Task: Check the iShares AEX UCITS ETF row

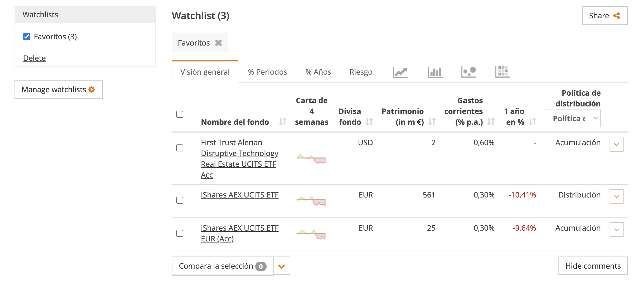Action: click(x=179, y=200)
